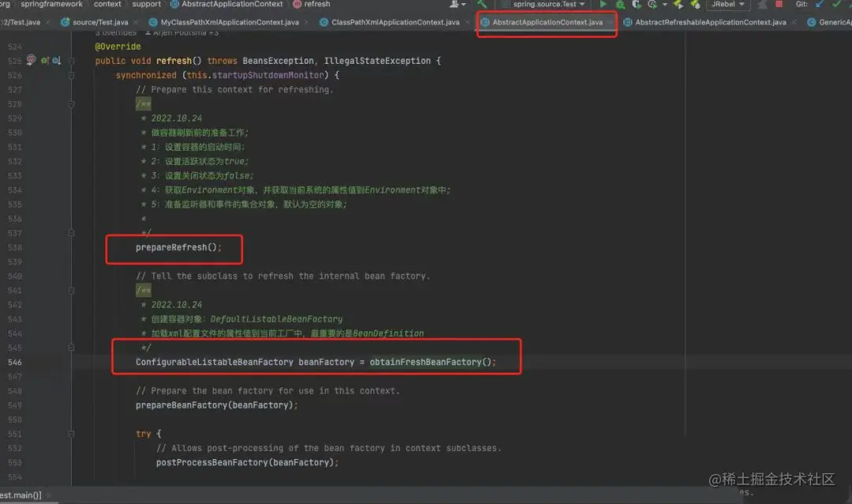Open the user account dropdown icon
Screen dimensions: 852x504
(x=458, y=4)
